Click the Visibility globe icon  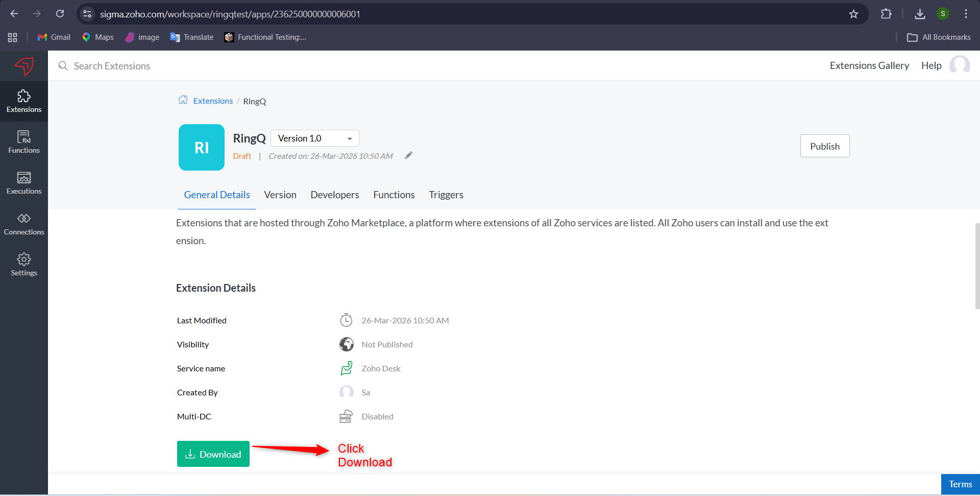click(x=346, y=344)
